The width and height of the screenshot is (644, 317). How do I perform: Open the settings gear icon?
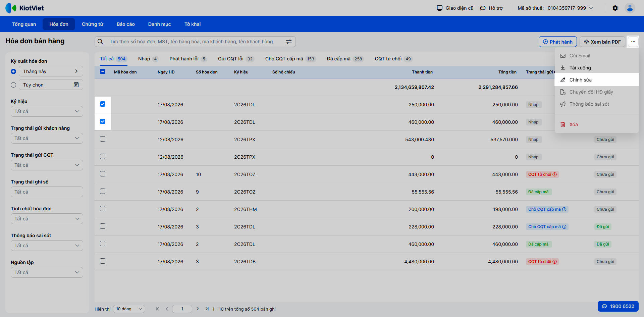pos(615,8)
